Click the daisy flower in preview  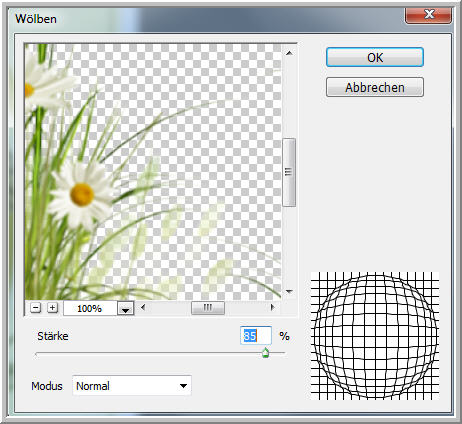click(x=81, y=194)
